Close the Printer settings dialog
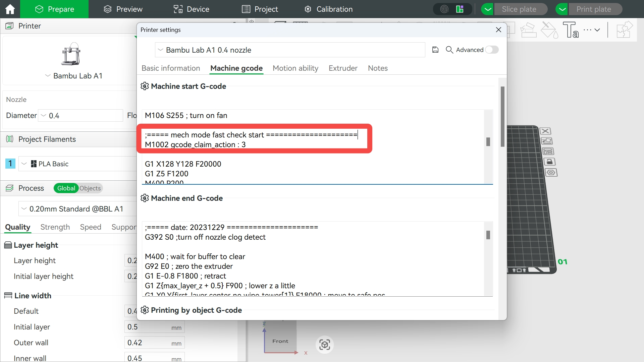Screen dimensions: 644x362 click(498, 30)
